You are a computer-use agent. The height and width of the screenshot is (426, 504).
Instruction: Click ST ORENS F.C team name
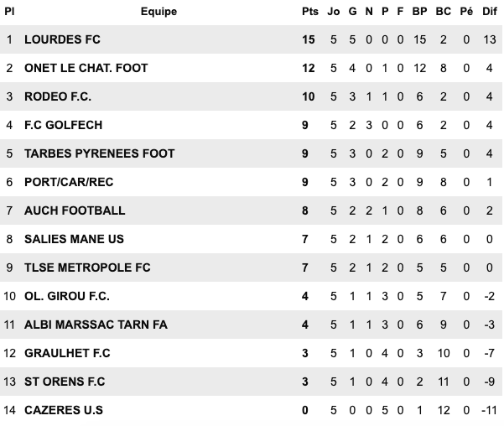pyautogui.click(x=65, y=382)
